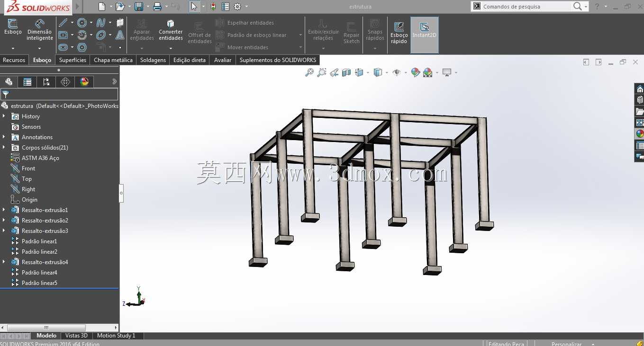Click the Rebuild traffic light icon
The image size is (644, 346).
click(x=213, y=7)
